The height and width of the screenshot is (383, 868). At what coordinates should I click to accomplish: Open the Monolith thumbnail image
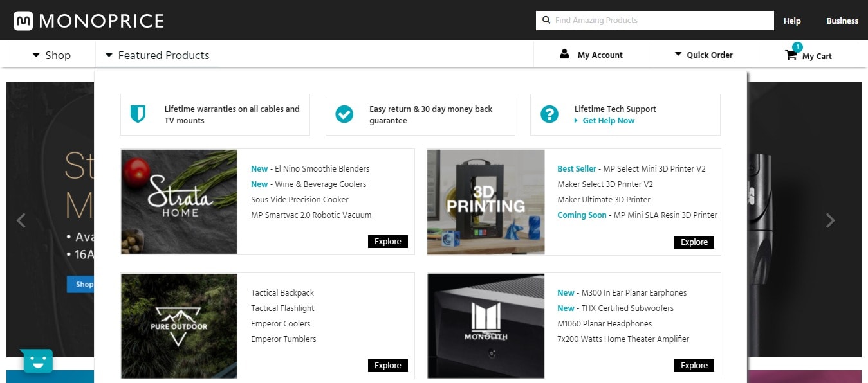tap(486, 326)
